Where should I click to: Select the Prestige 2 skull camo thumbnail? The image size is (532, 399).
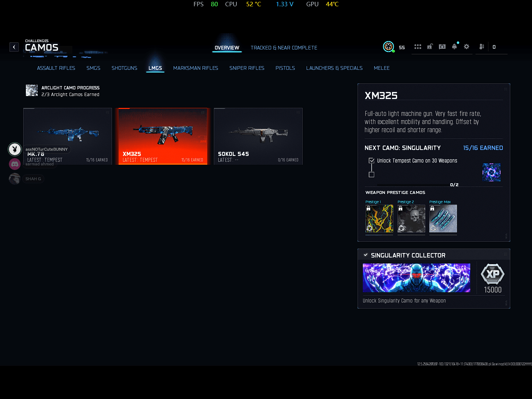[411, 219]
